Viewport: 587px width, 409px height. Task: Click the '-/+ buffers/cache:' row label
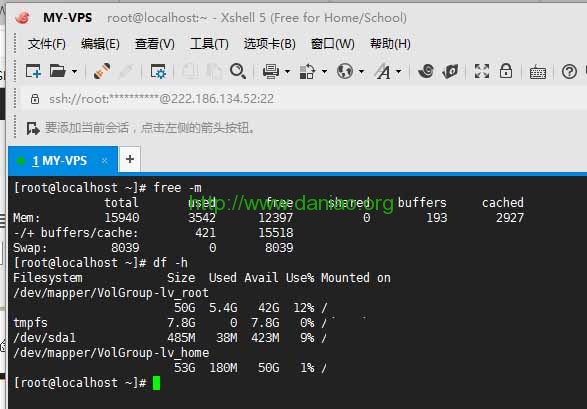[x=76, y=233]
